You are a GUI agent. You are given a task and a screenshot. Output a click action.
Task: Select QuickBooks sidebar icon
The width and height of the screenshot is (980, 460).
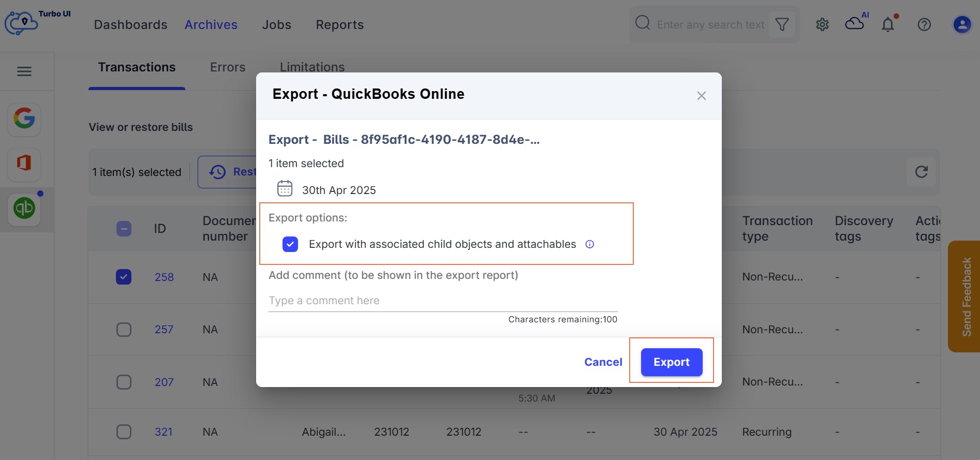pos(24,209)
